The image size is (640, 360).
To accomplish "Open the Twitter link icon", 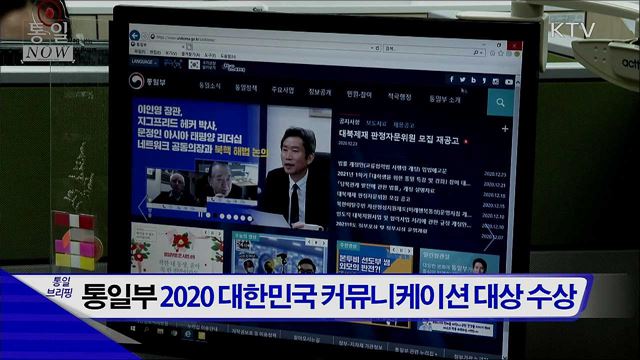I will pos(462,80).
